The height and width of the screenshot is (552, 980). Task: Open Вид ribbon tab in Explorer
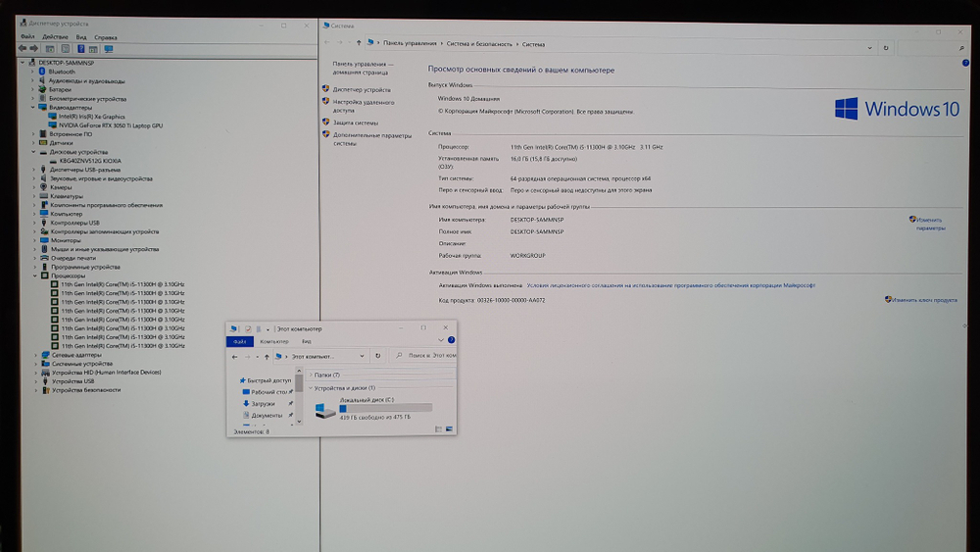pyautogui.click(x=306, y=341)
